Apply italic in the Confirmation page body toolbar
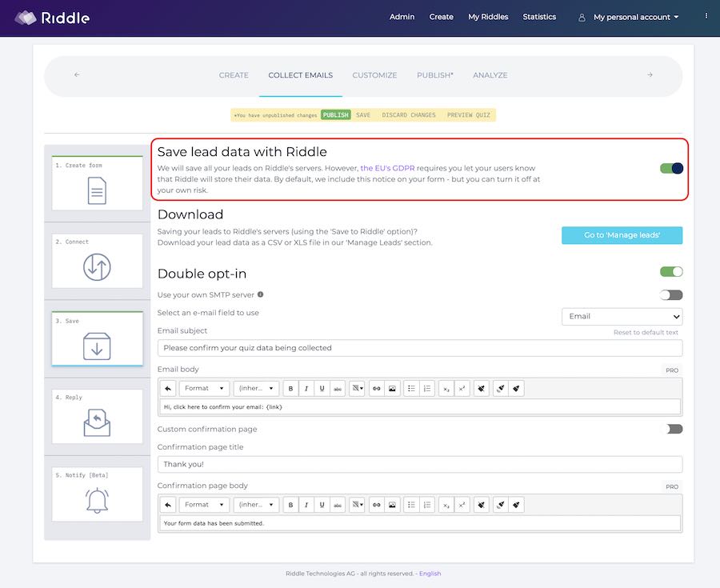This screenshot has width=720, height=588. pyautogui.click(x=306, y=505)
